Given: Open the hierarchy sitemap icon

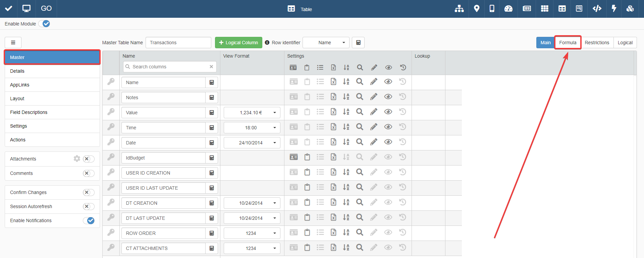Looking at the screenshot, I should point(459,9).
